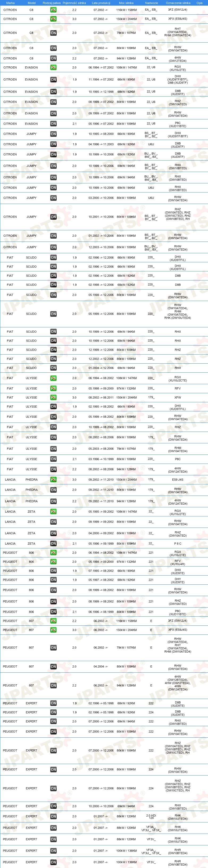The height and width of the screenshot is (868, 208).
Task: Click production years 12.2002 -> 12.2006
Action: tap(101, 359)
